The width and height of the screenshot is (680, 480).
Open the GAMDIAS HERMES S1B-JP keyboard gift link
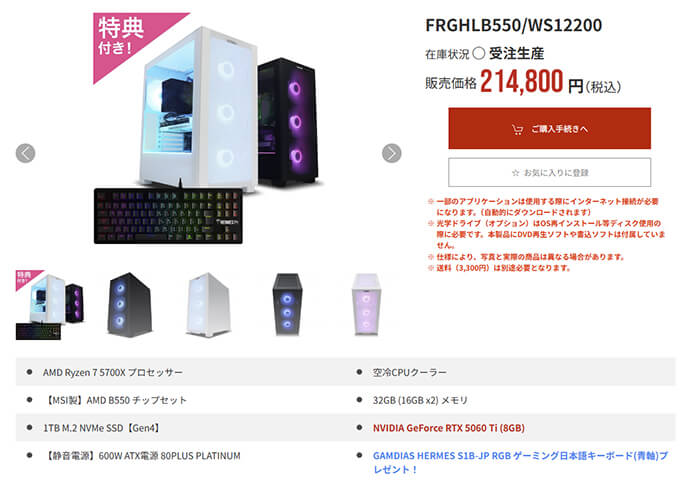(x=520, y=462)
